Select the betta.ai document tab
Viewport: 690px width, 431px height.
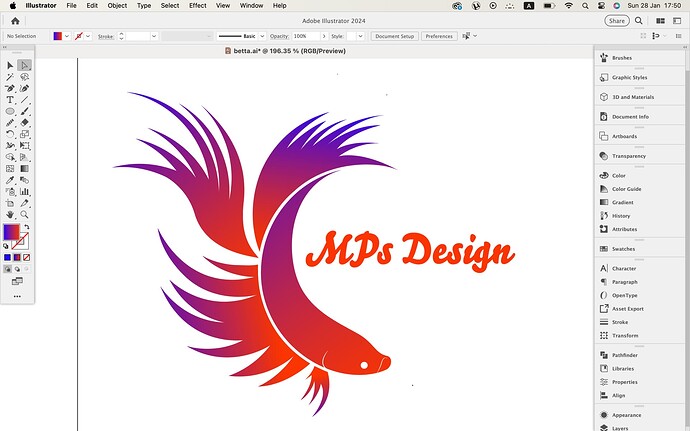[285, 51]
